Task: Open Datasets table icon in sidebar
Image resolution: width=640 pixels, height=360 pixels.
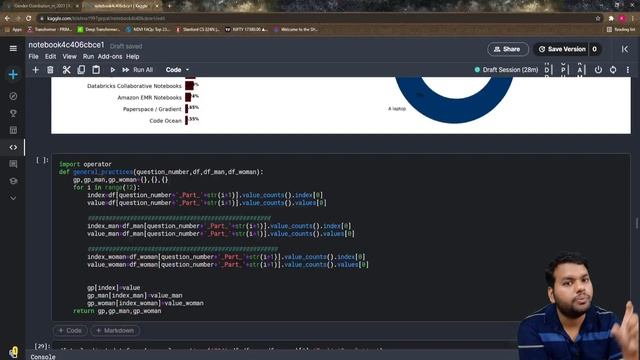Action: [13, 130]
